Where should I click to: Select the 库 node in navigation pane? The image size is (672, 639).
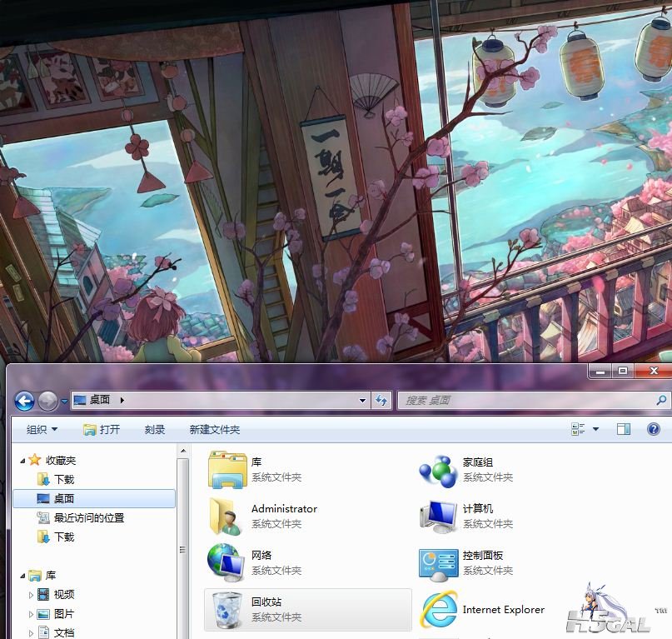coord(42,575)
